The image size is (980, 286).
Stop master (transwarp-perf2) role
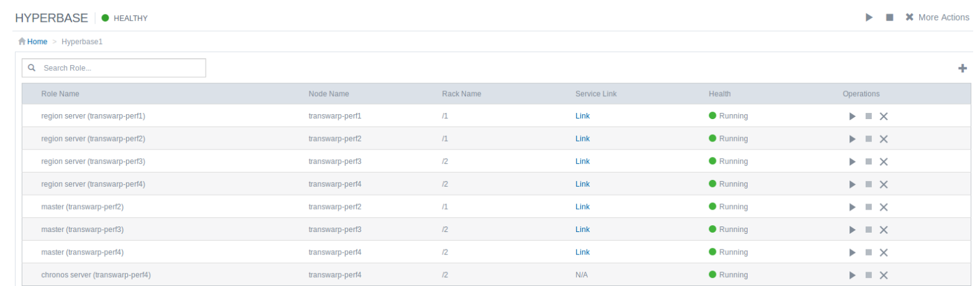pos(868,207)
